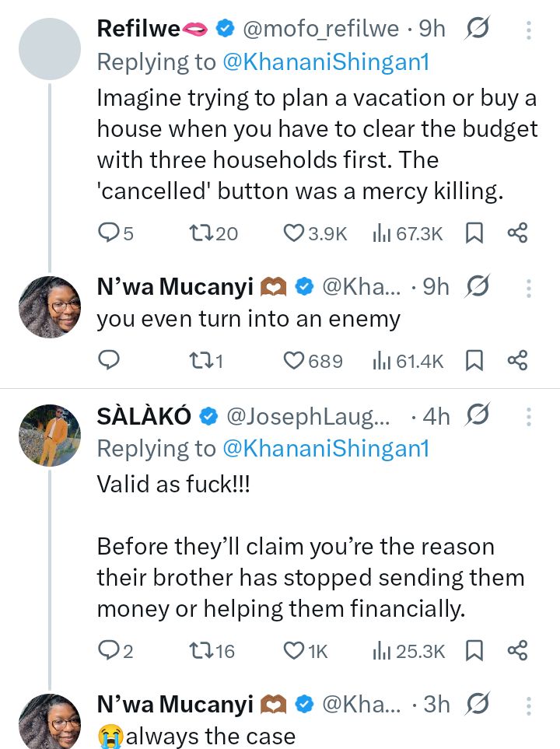
Task: Reply to 'you even turn into an enemy'
Action: tap(110, 360)
